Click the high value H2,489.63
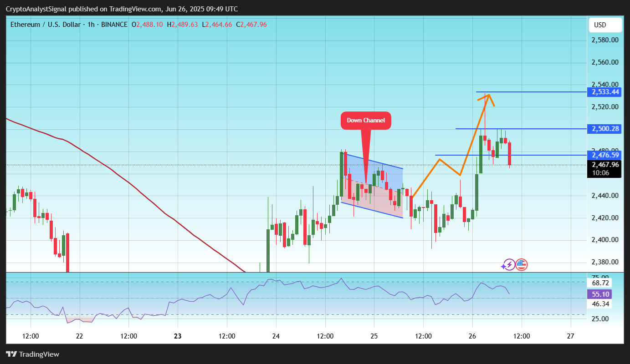 tap(183, 24)
